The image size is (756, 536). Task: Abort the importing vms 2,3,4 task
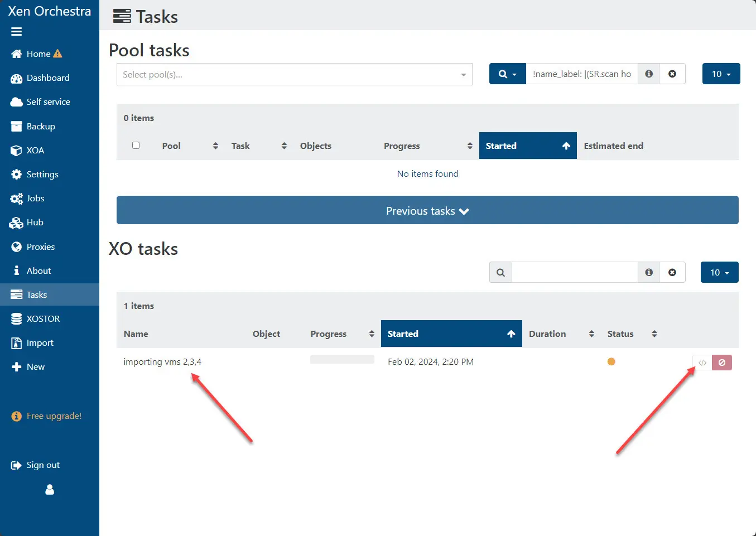(722, 363)
